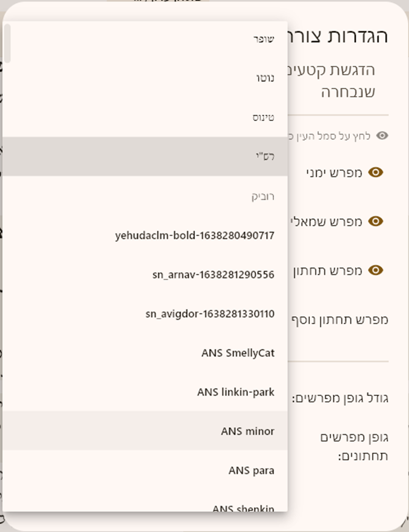Click the eye symbol beside מפרש שמאלי

click(x=377, y=221)
